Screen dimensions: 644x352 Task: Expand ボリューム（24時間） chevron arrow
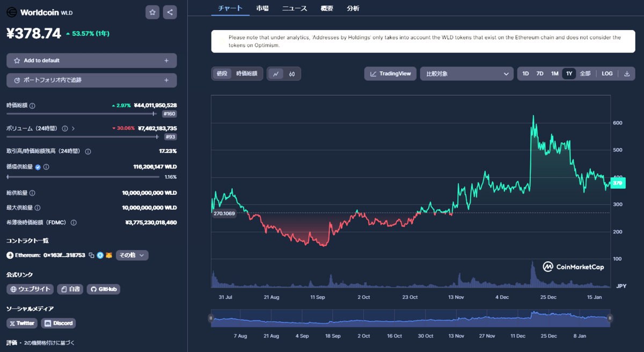click(x=73, y=129)
